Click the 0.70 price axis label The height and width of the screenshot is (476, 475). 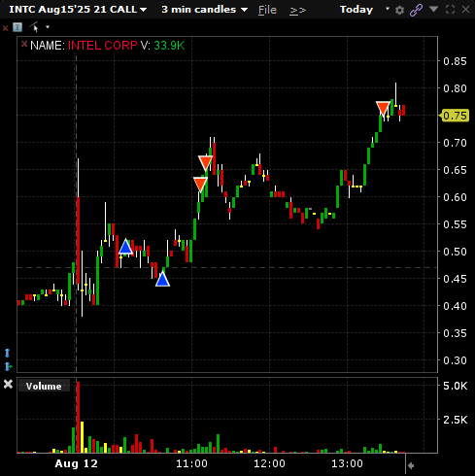[x=455, y=143]
